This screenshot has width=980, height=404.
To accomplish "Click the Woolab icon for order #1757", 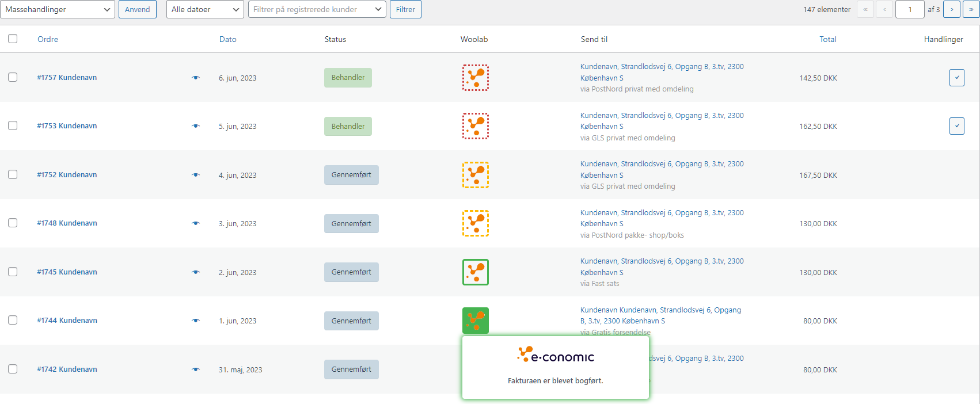I will click(475, 78).
